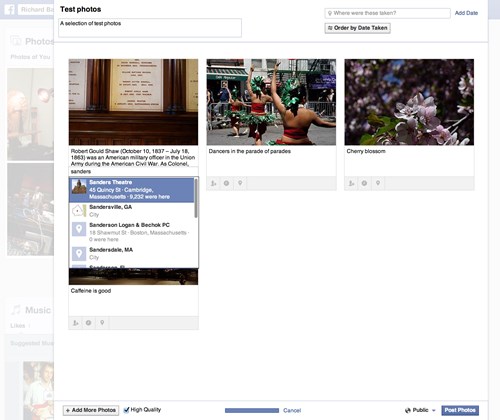
Task: Click date clock icon under Cherry blossom photo
Action: 364,183
